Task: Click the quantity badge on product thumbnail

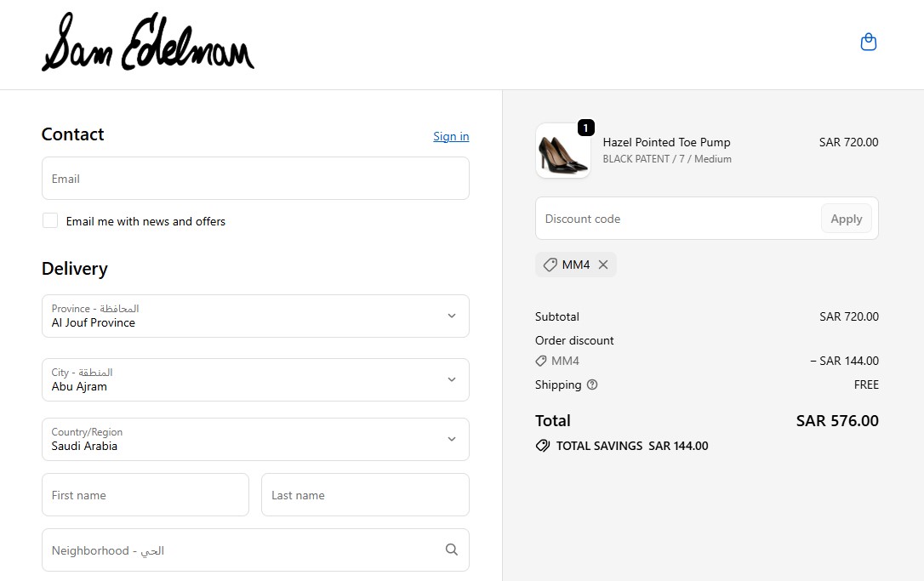Action: [585, 128]
